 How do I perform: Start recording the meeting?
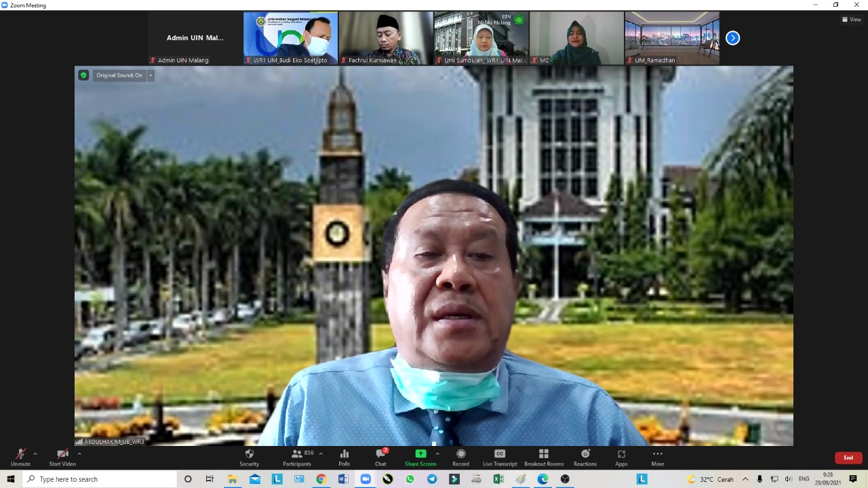[x=460, y=457]
